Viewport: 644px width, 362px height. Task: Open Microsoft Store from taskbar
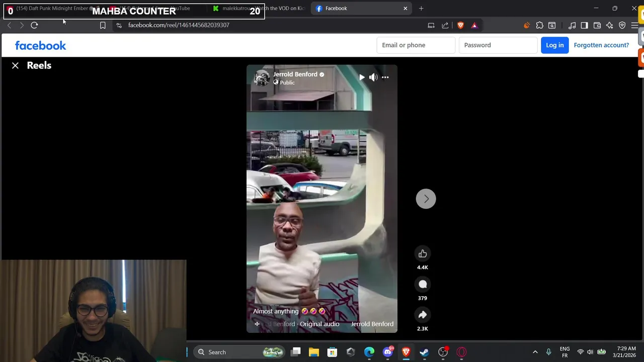point(332,352)
